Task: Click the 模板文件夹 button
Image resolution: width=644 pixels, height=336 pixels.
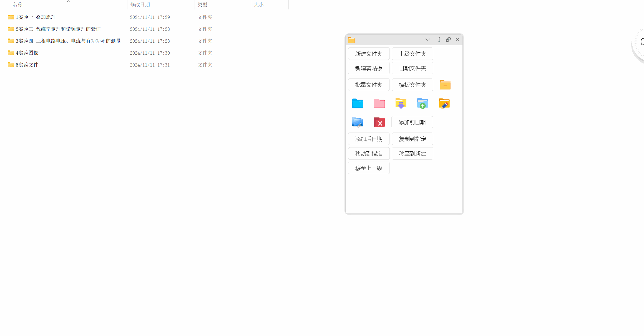Action: coord(412,85)
